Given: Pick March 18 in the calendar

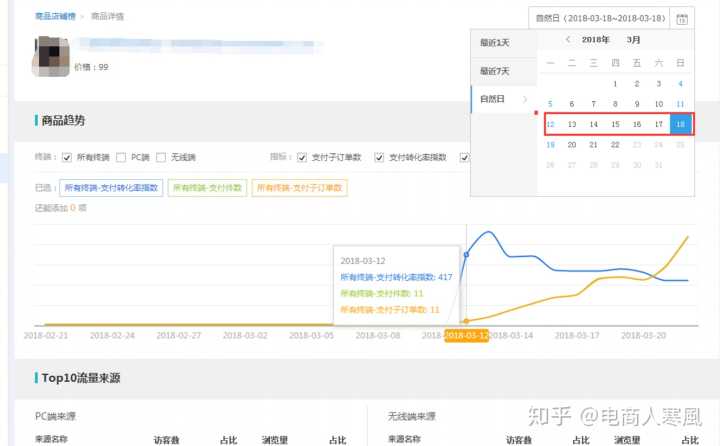Looking at the screenshot, I should pos(680,124).
